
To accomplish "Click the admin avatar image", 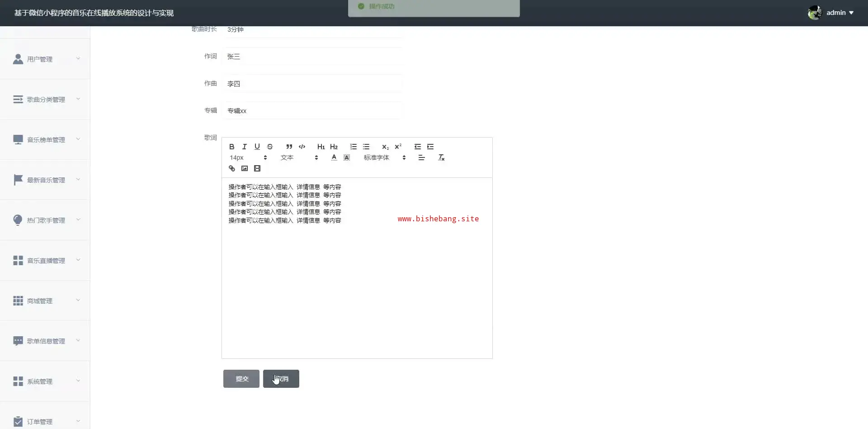I will [815, 13].
